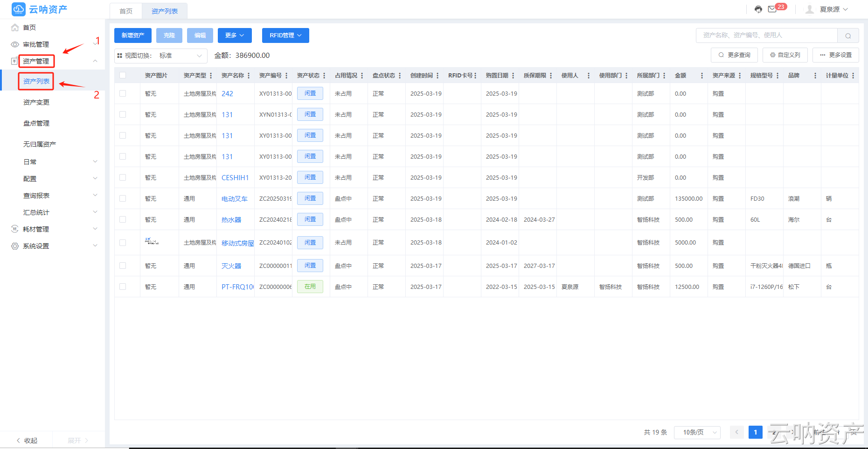Check the row with code XYN01313
The width and height of the screenshot is (868, 449).
[123, 114]
